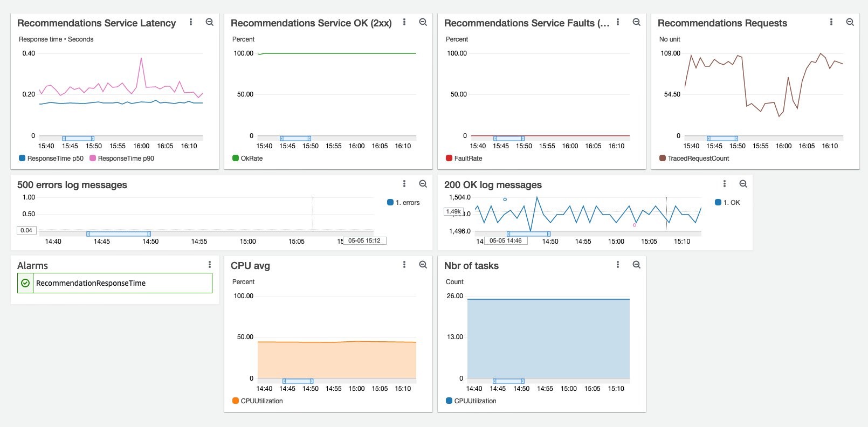Image resolution: width=868 pixels, height=427 pixels.
Task: Click time range selector on 500 errors graph axis
Action: tap(119, 234)
